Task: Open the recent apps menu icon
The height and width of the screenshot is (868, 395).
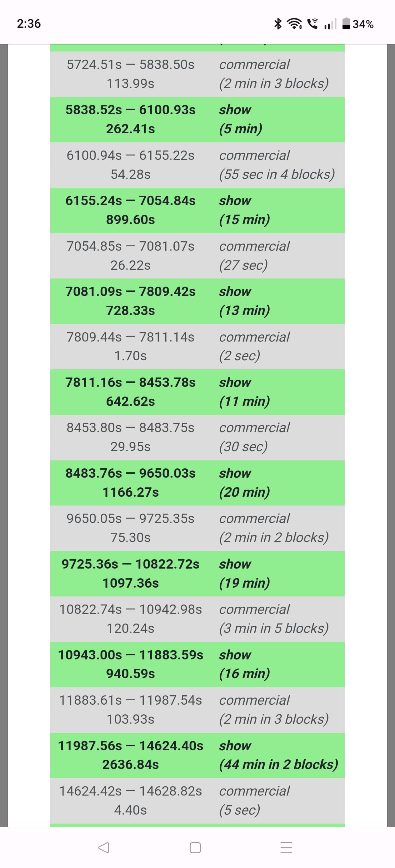Action: (x=286, y=847)
